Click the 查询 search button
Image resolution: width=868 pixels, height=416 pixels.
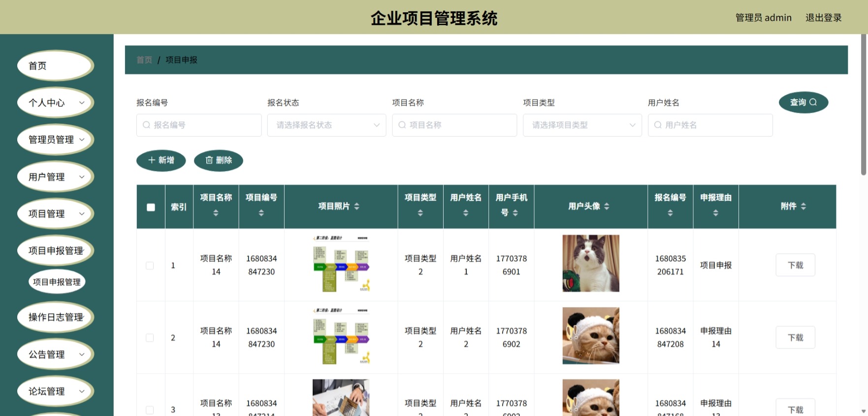(804, 102)
